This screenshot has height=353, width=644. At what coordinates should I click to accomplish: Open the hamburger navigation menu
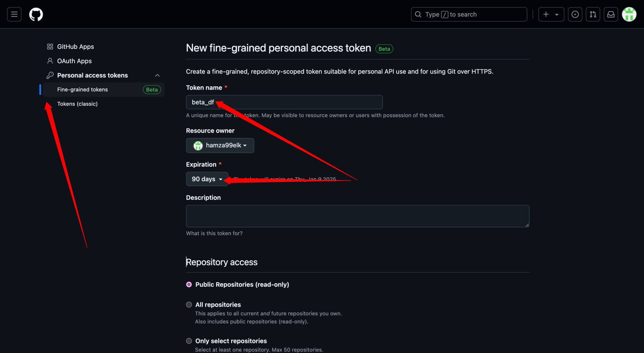[x=14, y=14]
